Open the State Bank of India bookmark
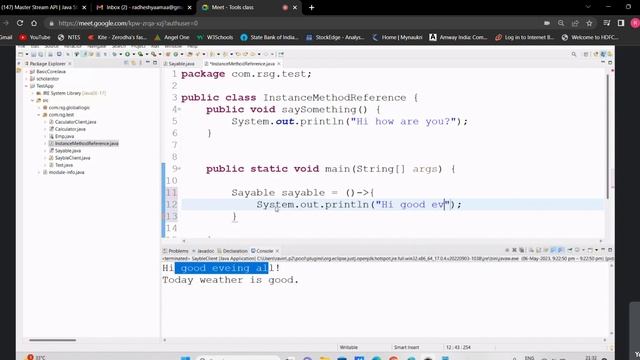This screenshot has height=360, width=640. click(270, 37)
